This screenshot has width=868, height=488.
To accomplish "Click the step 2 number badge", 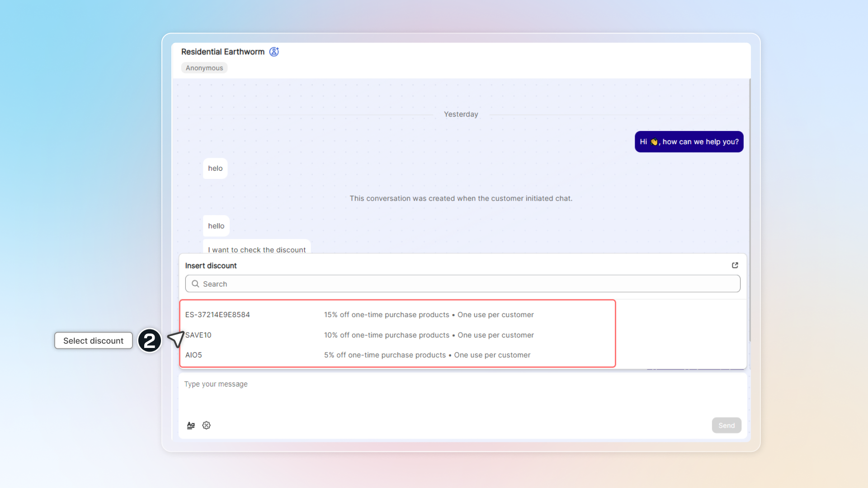I will (150, 341).
